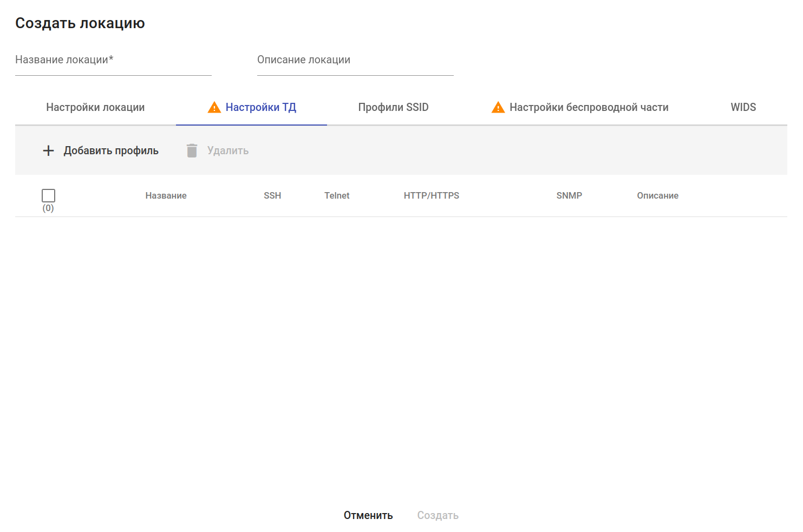
Task: Switch to Профили SSID tab
Action: (x=393, y=107)
